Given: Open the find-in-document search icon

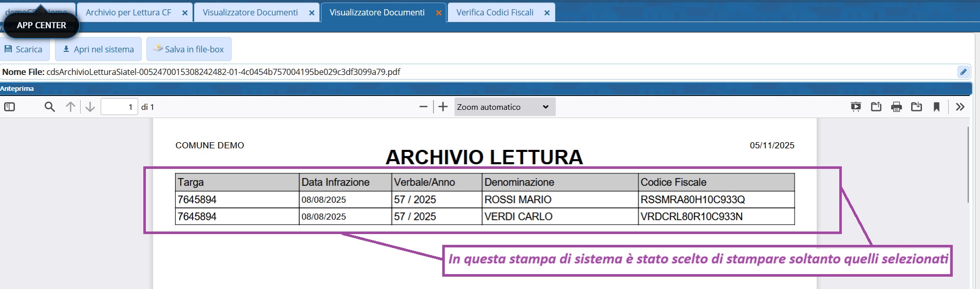Looking at the screenshot, I should click(50, 107).
